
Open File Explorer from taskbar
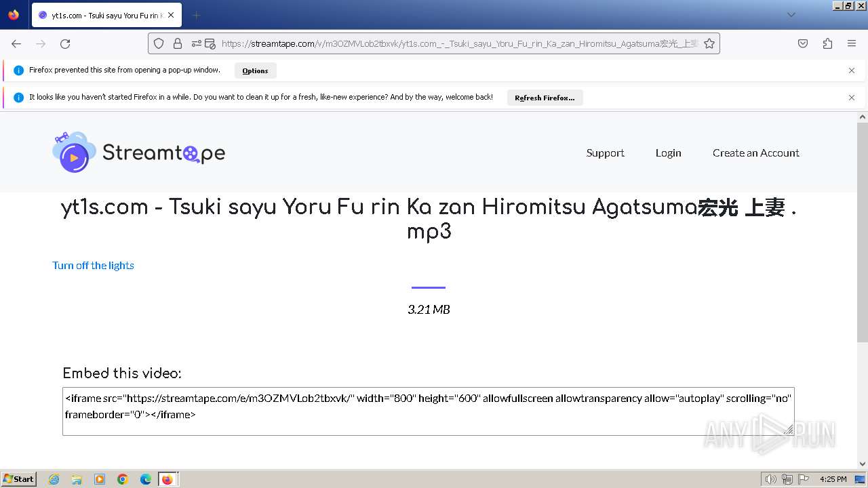[77, 479]
